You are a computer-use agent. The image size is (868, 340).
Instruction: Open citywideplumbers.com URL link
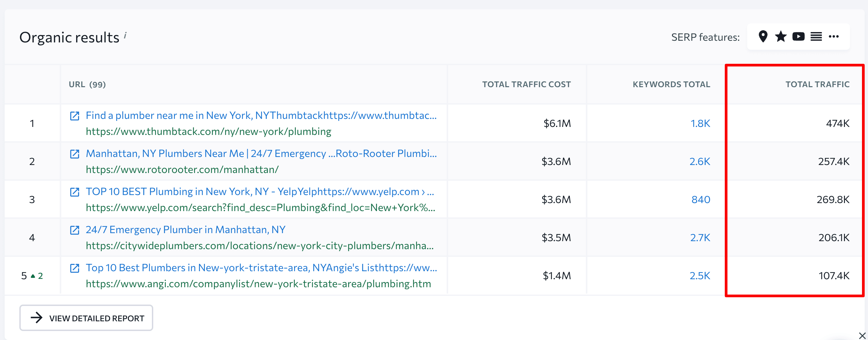pos(260,246)
